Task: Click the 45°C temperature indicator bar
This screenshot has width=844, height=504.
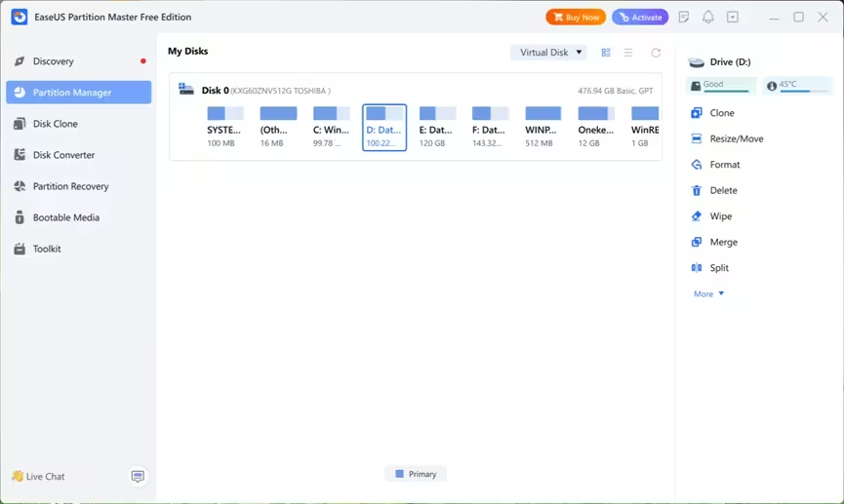Action: (x=798, y=86)
